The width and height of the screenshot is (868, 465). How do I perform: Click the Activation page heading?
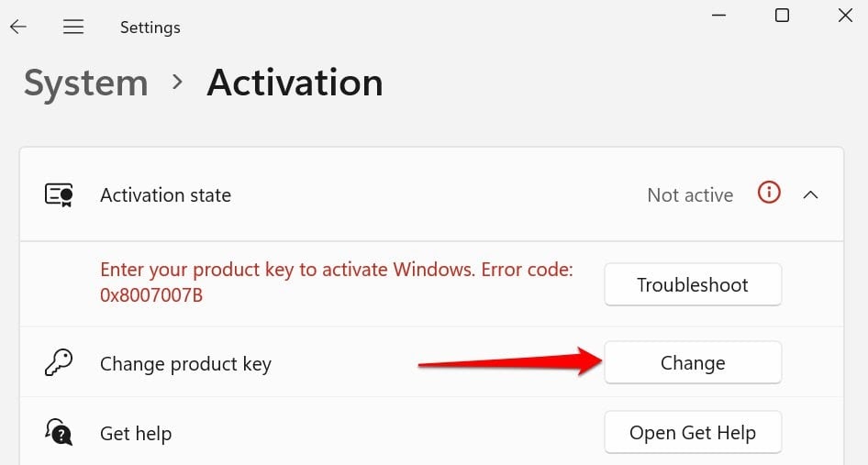point(295,83)
